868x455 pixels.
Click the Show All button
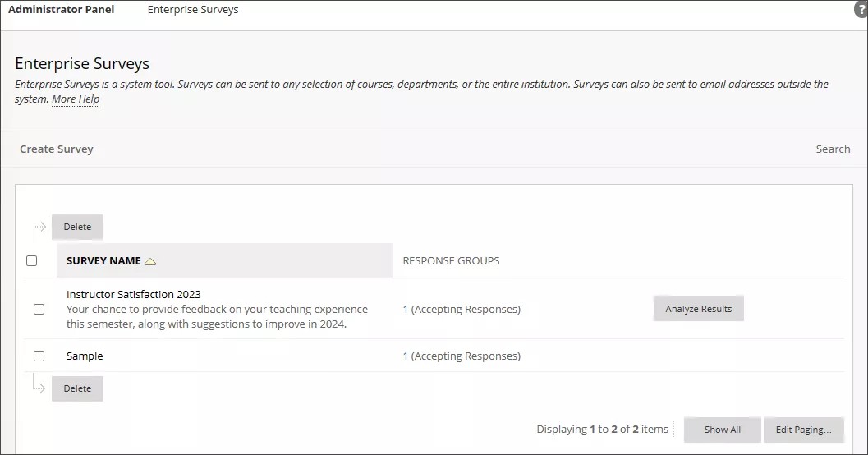(x=722, y=430)
